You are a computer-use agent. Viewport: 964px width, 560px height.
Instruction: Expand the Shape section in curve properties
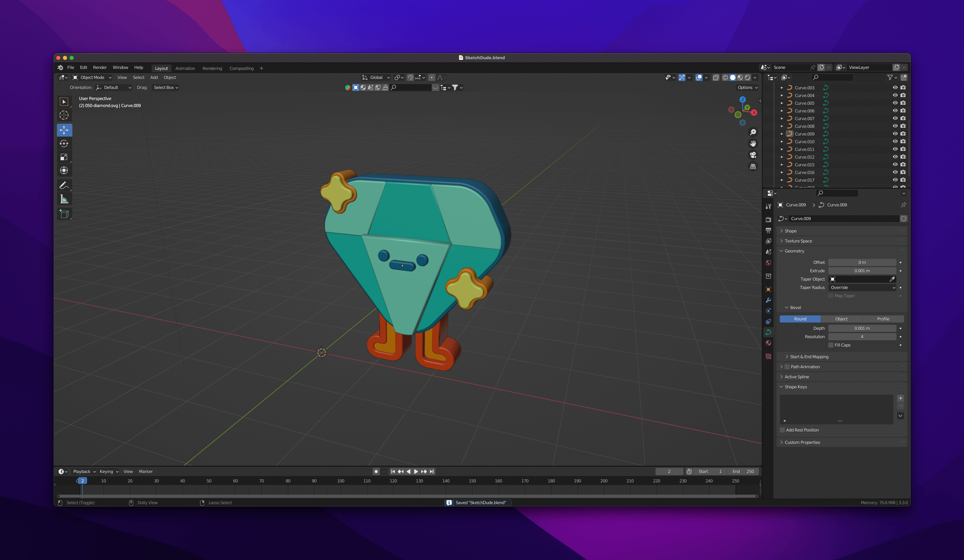click(790, 230)
